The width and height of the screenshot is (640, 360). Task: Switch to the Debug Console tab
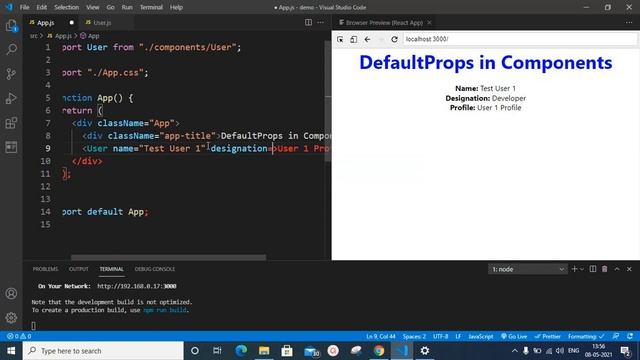[x=155, y=269]
